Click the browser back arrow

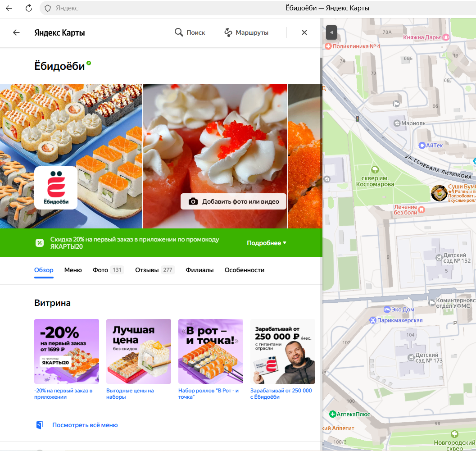9,8
